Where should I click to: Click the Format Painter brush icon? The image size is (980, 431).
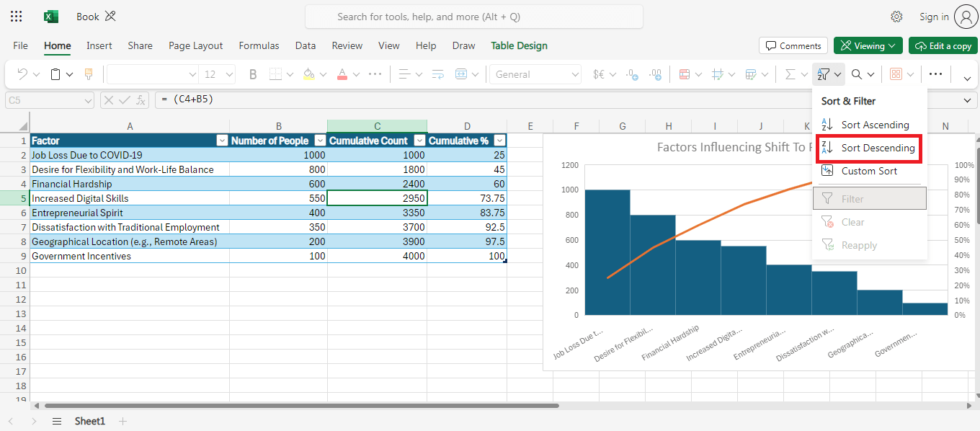[x=89, y=74]
